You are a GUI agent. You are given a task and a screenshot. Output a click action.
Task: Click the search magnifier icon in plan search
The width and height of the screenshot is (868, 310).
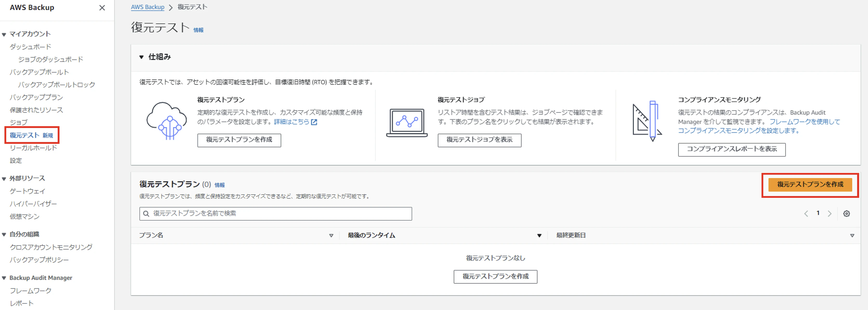pos(146,214)
